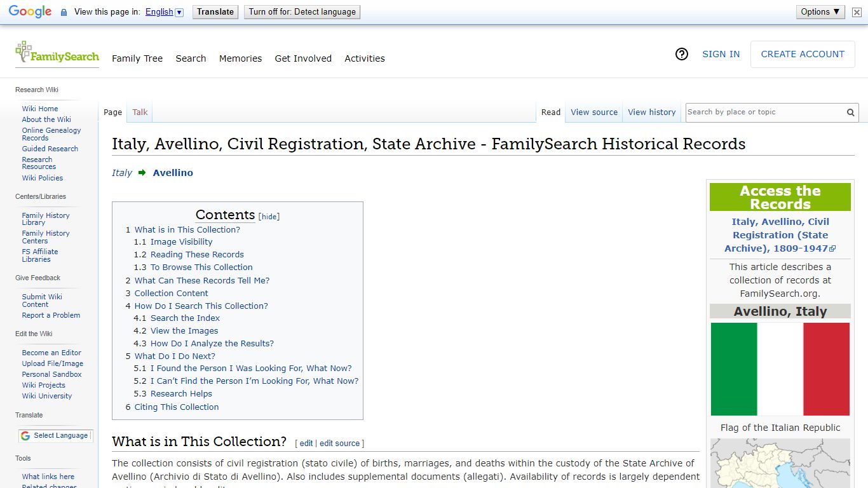Open Online Genealogy Records link
Screen dimensions: 868x488
pyautogui.click(x=51, y=134)
